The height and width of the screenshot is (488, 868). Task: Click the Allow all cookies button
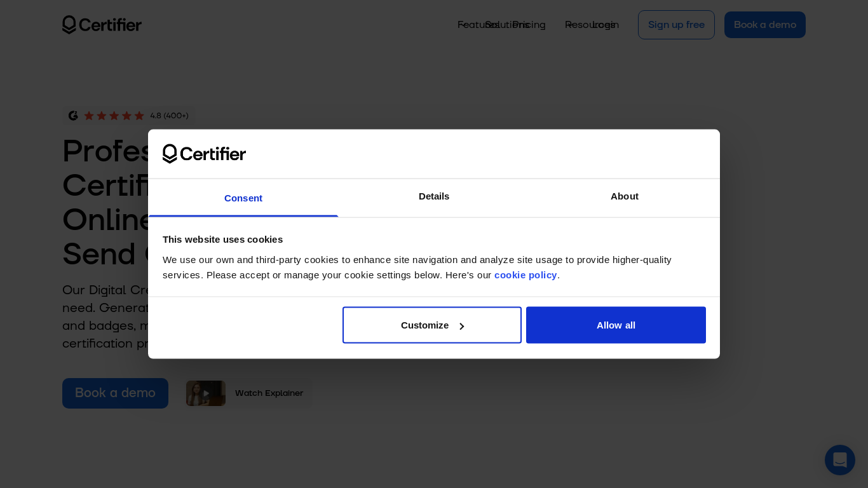point(616,325)
